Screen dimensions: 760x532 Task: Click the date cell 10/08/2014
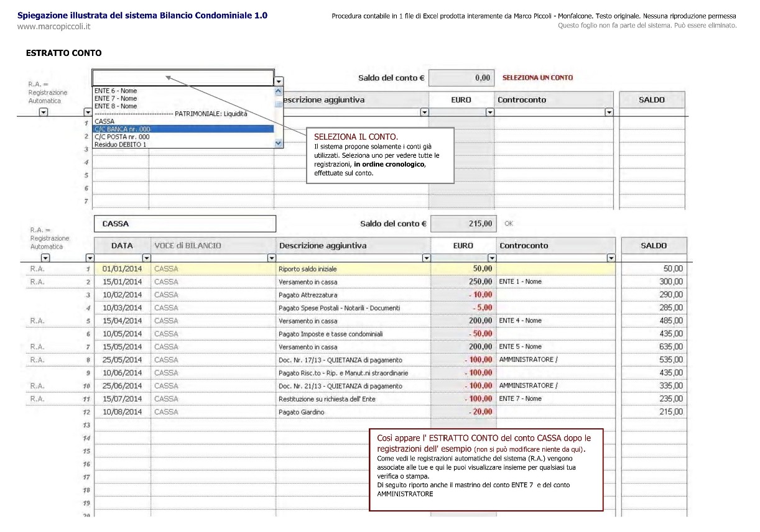click(123, 411)
